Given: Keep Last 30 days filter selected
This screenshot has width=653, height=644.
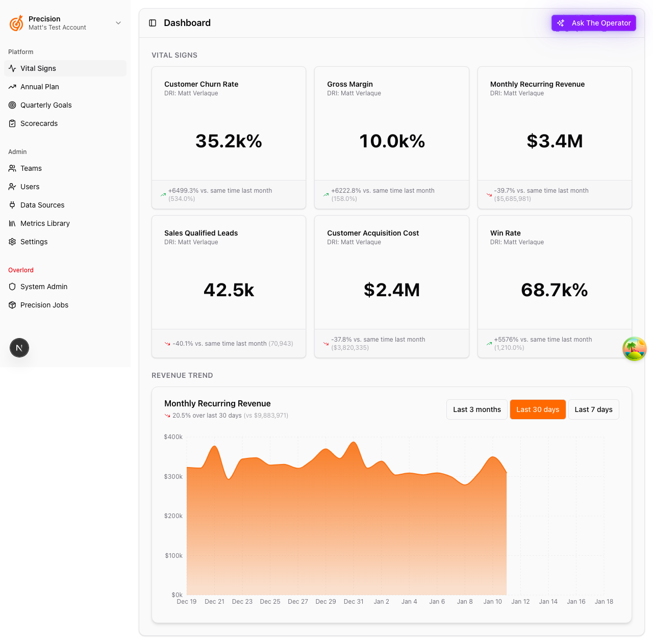Looking at the screenshot, I should coord(538,409).
